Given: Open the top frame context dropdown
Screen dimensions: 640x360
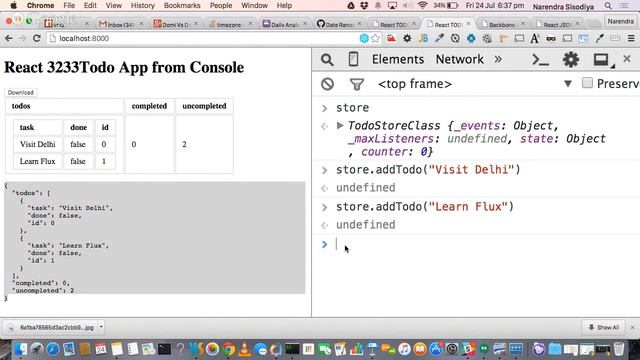Looking at the screenshot, I should point(475,84).
